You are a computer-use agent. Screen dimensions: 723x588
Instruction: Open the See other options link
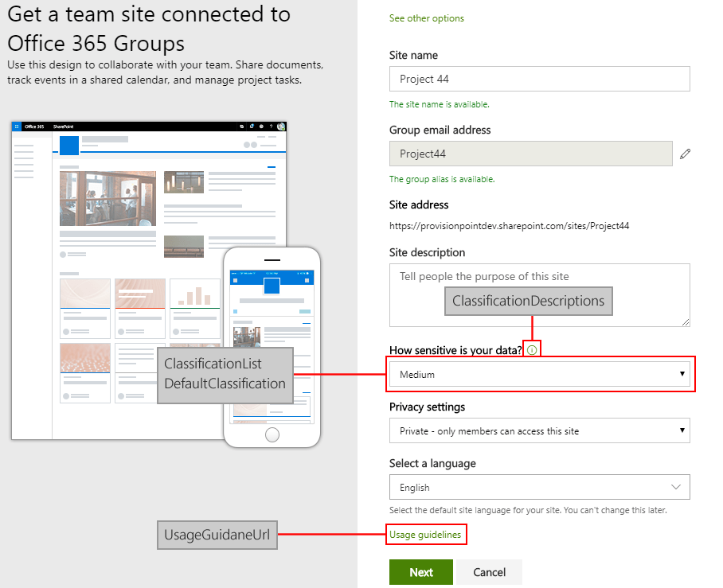point(426,18)
